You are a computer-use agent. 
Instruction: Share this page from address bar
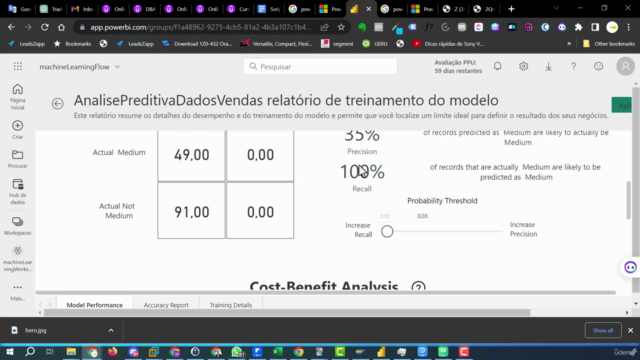click(324, 27)
